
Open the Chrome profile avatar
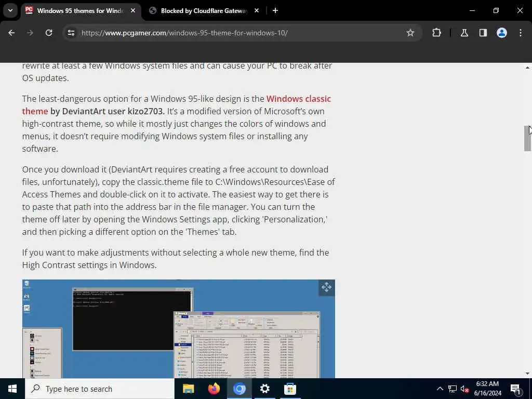[x=502, y=33]
